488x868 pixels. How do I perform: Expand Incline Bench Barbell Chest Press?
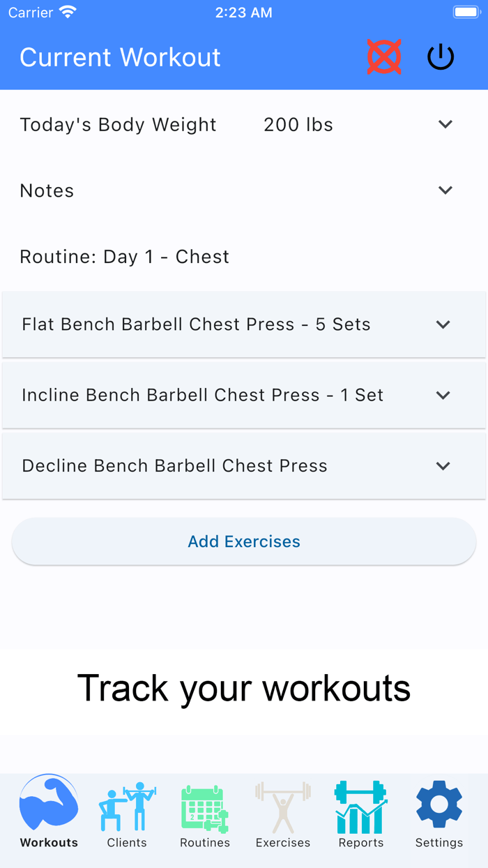click(x=443, y=395)
